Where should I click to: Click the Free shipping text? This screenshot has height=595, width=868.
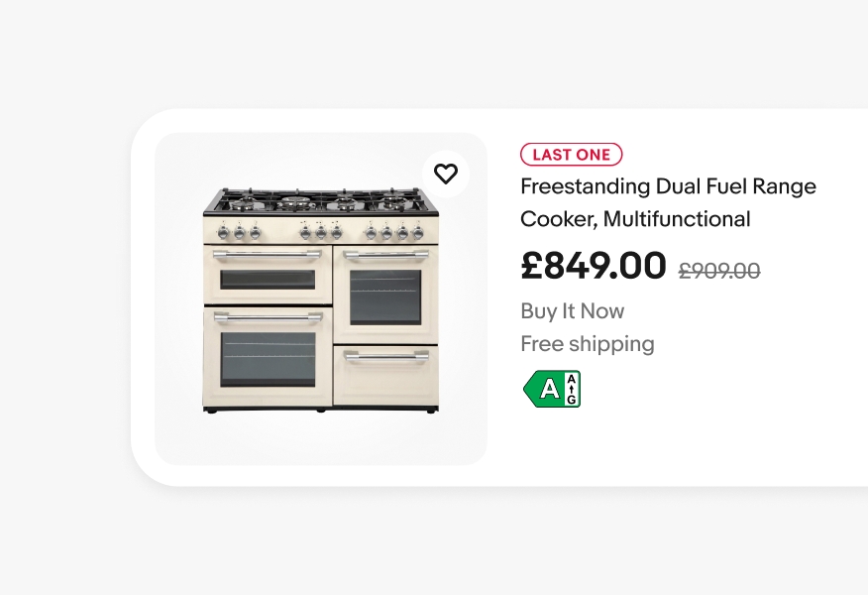[x=588, y=344]
